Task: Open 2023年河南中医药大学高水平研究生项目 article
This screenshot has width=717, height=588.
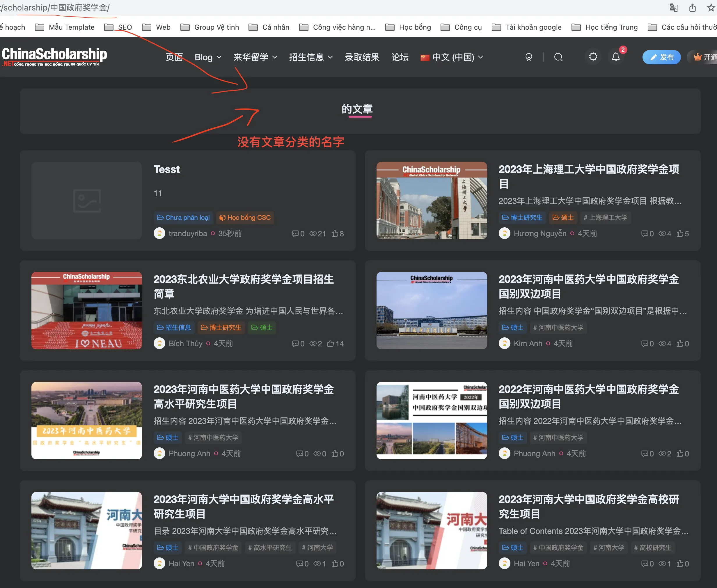Action: (x=244, y=397)
